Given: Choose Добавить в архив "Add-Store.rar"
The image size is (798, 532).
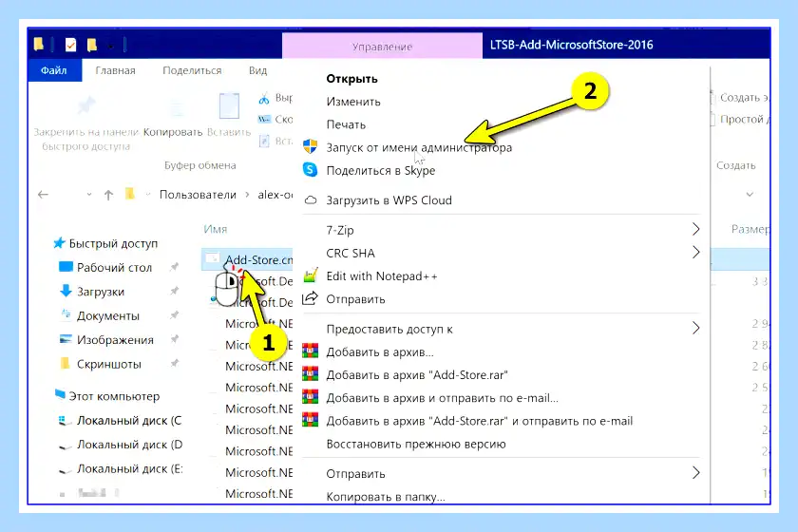Looking at the screenshot, I should 417,375.
